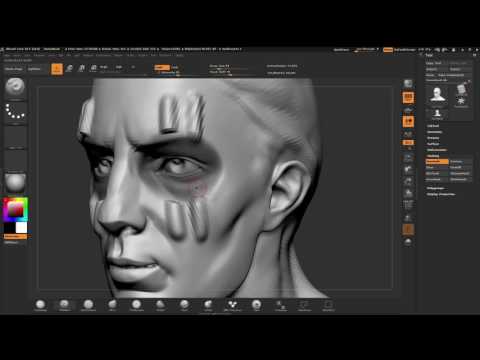Click the orange button under the color swatches
The height and width of the screenshot is (360, 480).
(x=15, y=237)
